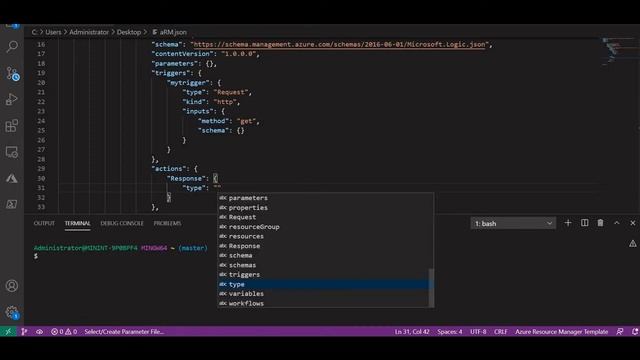Viewport: 640px width, 360px height.
Task: Select 'workflows' suggestion
Action: pos(325,304)
